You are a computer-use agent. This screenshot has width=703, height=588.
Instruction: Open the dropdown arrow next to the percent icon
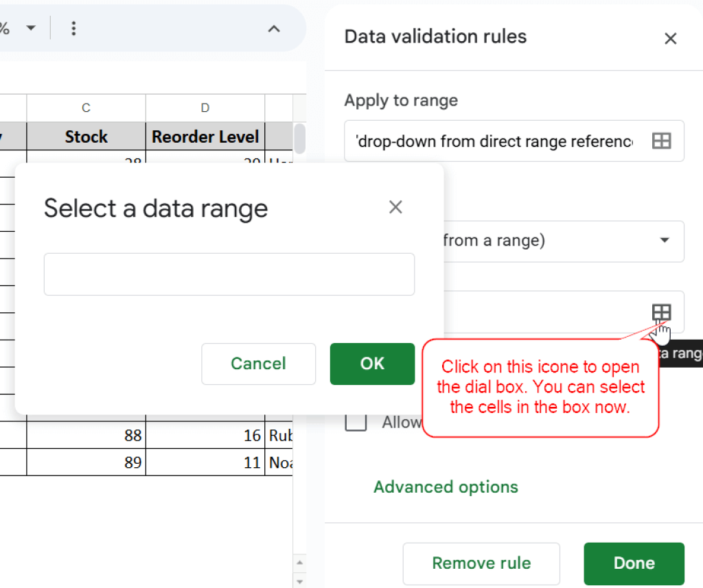pos(30,28)
